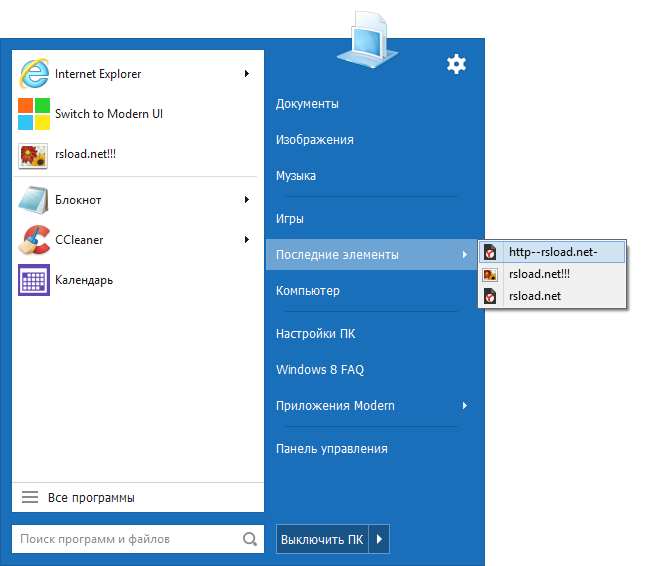Image resolution: width=648 pixels, height=566 pixels.
Task: Click the Приложения Modern label
Action: (335, 406)
